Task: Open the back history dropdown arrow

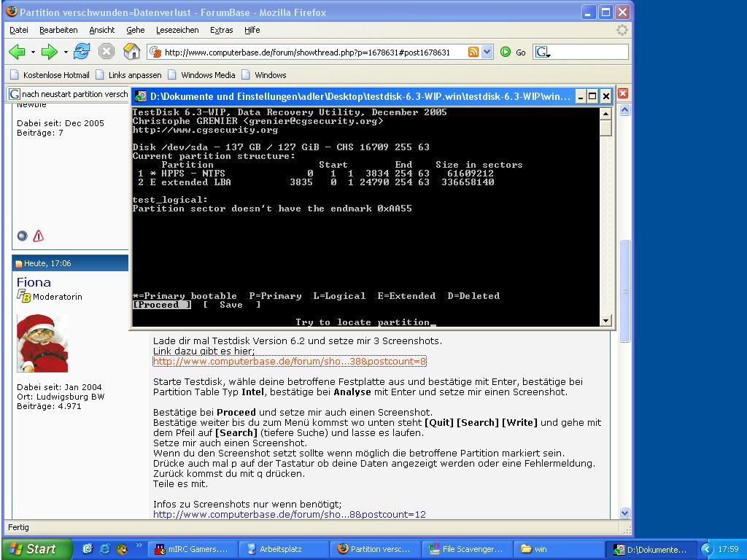Action: [x=33, y=52]
